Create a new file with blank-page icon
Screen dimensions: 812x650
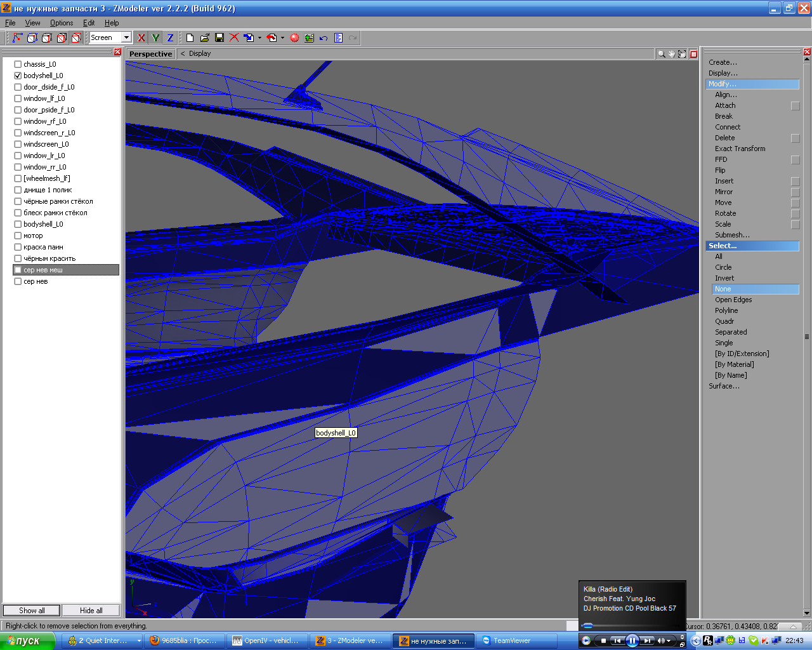(x=190, y=38)
